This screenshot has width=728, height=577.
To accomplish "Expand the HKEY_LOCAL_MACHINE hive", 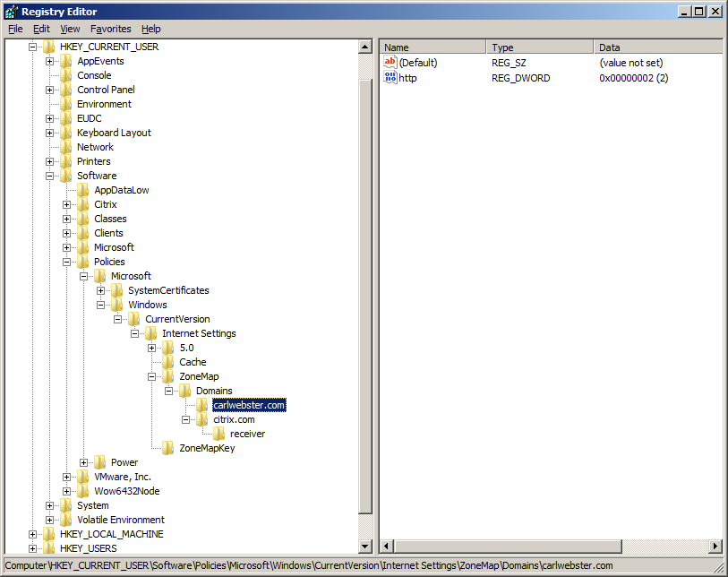I will 33,534.
